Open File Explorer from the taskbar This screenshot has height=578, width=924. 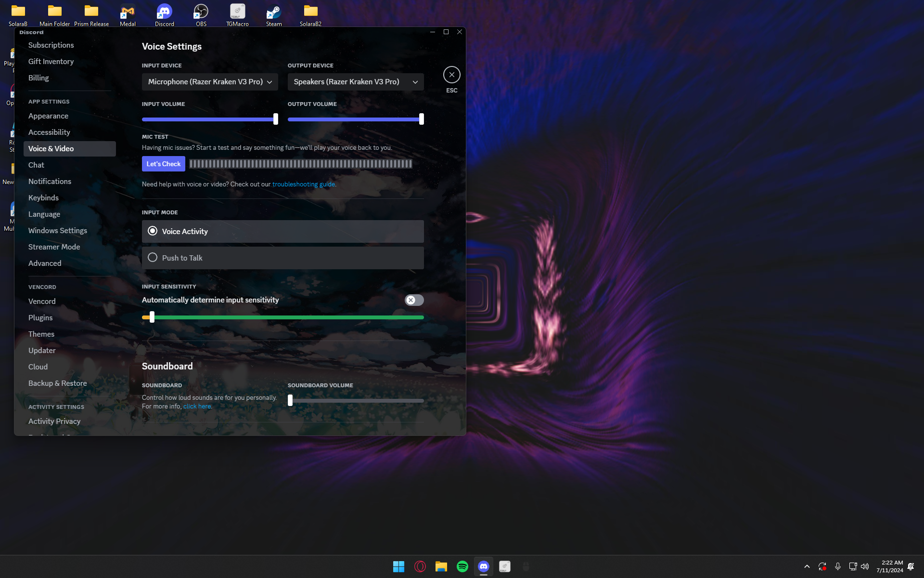click(441, 566)
